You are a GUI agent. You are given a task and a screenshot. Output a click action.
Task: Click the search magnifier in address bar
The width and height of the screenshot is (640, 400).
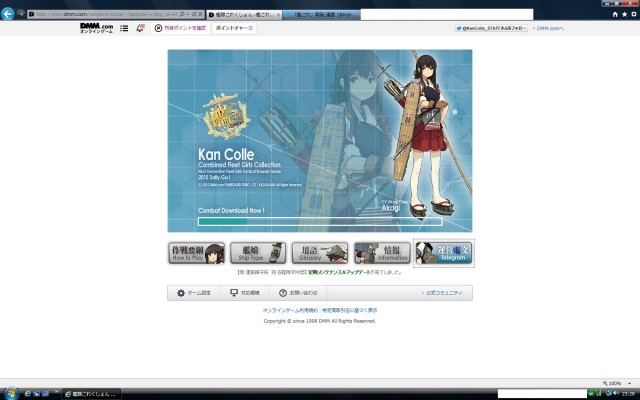pos(182,14)
